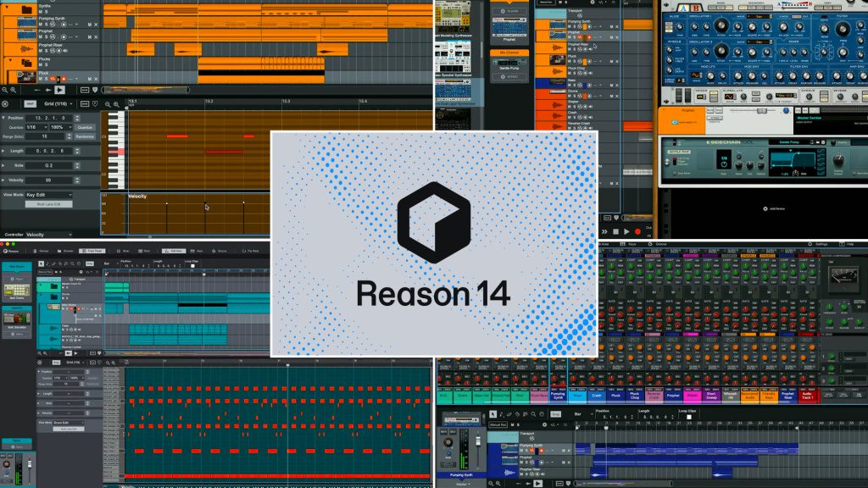Select the Pencil tool in the teal window
Screen dimensions: 868x488
point(47,264)
